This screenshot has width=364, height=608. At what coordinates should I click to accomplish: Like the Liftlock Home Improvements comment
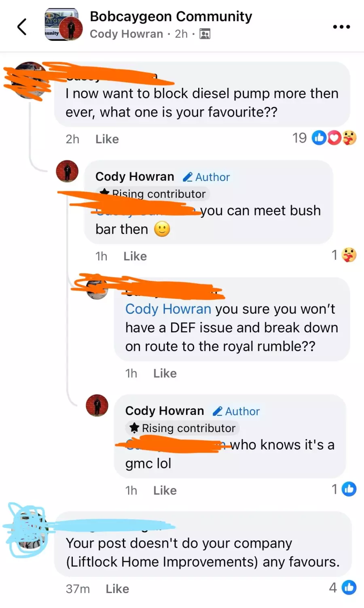[117, 589]
